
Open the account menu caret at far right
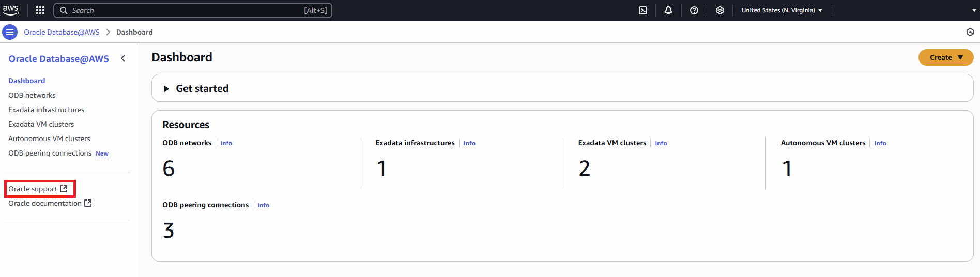pos(974,10)
